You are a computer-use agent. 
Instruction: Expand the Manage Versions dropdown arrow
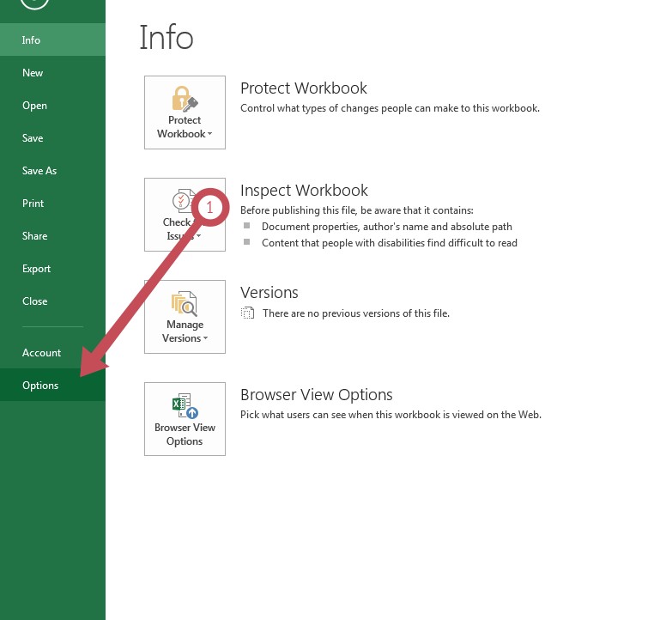click(205, 338)
